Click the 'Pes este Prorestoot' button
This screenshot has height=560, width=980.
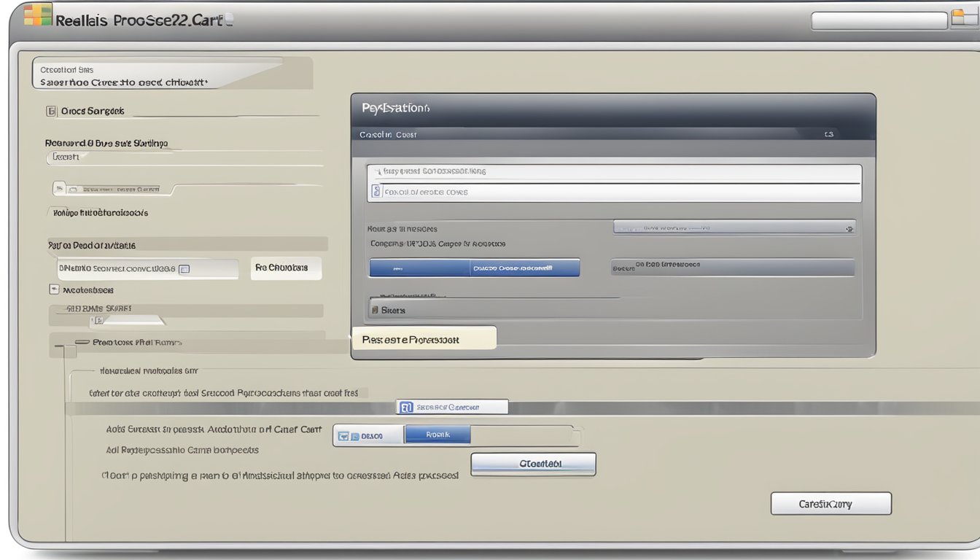point(424,338)
